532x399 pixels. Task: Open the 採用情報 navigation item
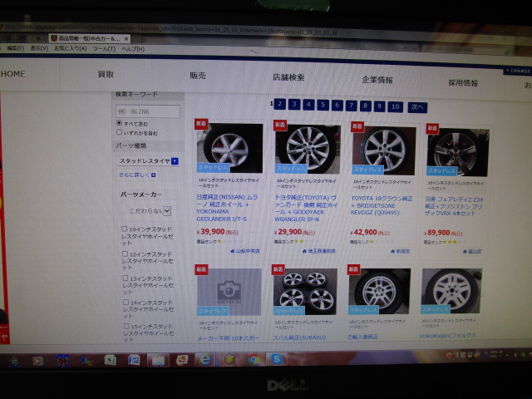[x=463, y=83]
